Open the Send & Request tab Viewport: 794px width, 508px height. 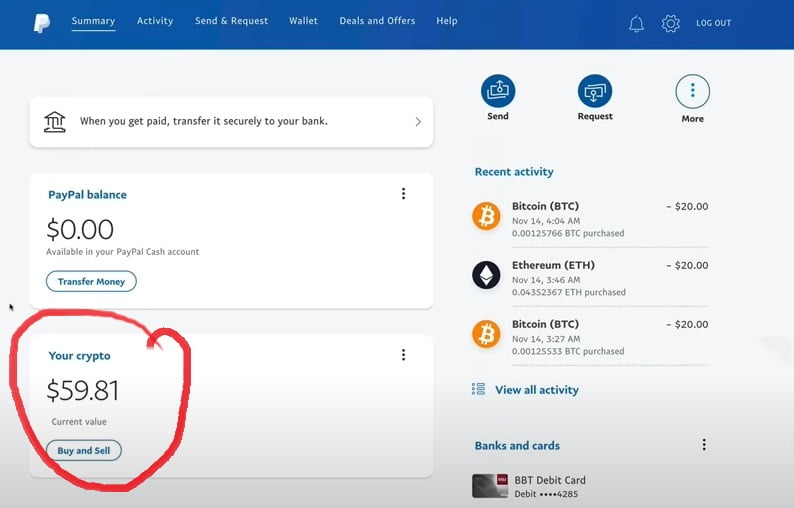coord(231,21)
